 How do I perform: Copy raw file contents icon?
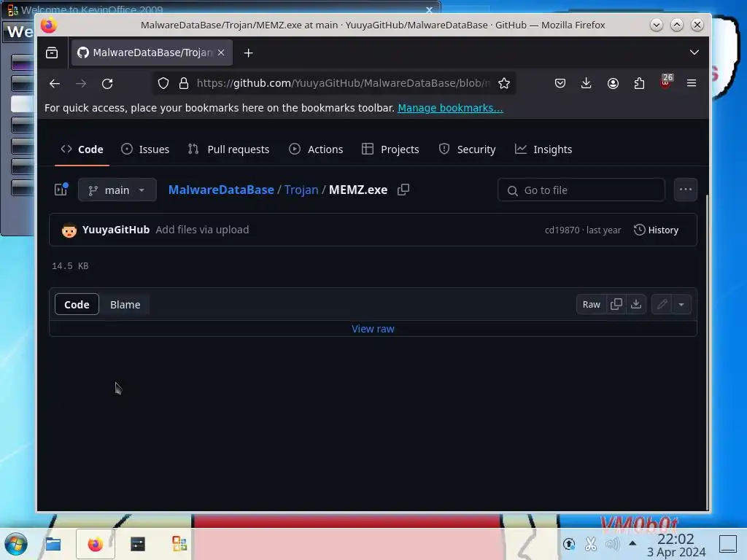pyautogui.click(x=616, y=304)
